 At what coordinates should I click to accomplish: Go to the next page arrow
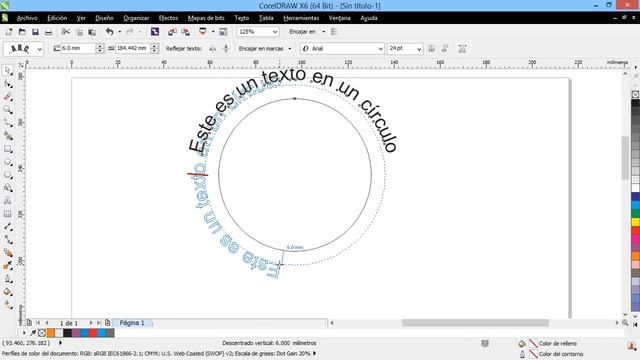(x=91, y=323)
